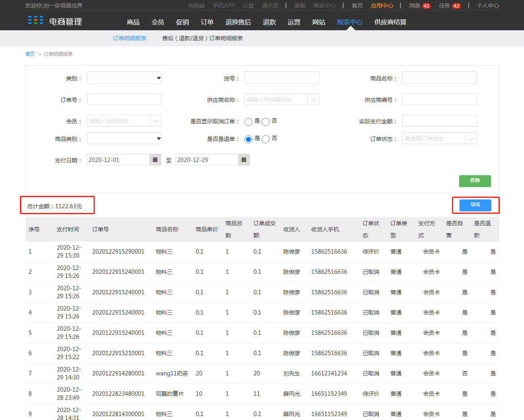Click order number 2020122915290001

[118, 252]
